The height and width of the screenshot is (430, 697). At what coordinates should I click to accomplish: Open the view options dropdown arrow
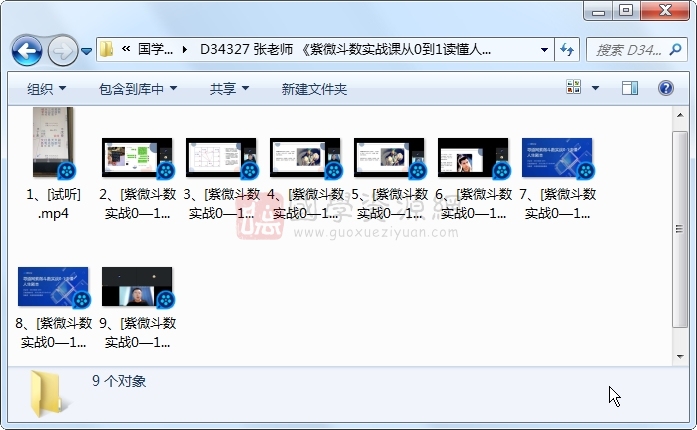(595, 88)
